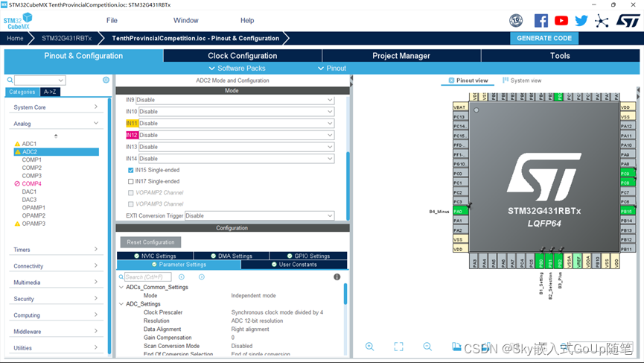Click the green PB15 pin on the chip
The height and width of the screenshot is (363, 644).
pos(628,211)
